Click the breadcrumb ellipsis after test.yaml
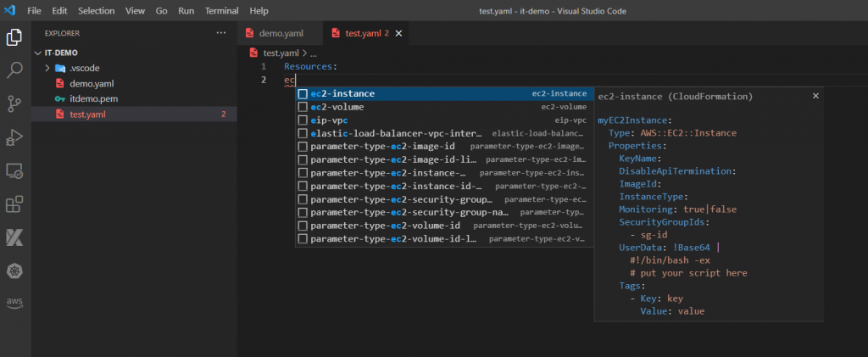 click(x=314, y=53)
